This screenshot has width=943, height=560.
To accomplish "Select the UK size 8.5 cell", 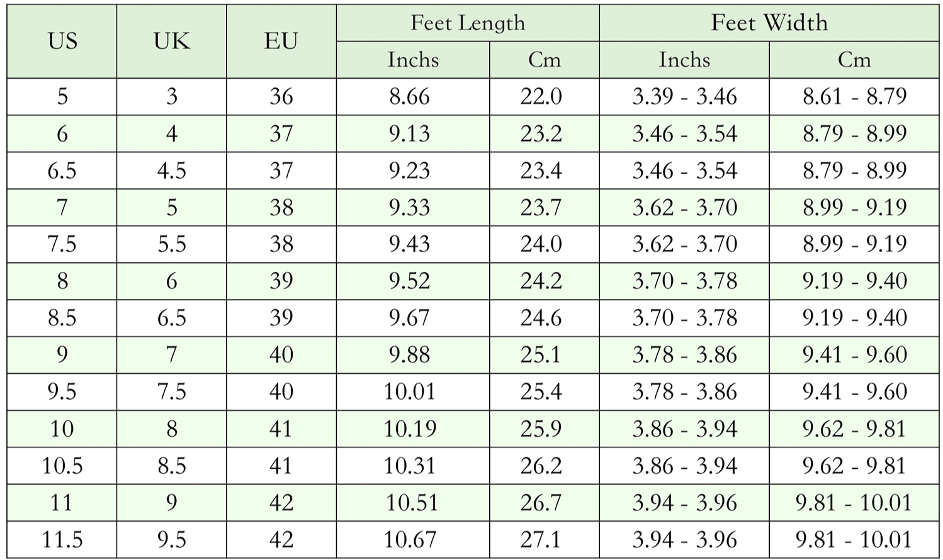I will (x=171, y=466).
